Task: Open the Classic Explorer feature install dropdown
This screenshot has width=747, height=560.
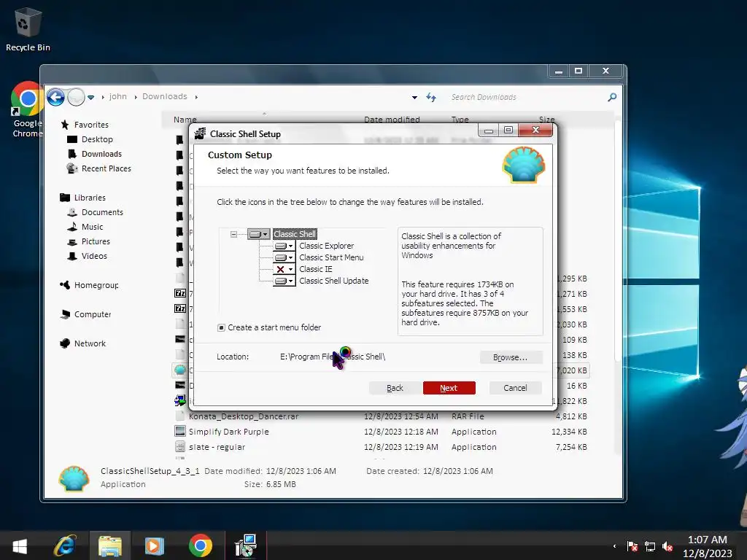Action: 284,246
